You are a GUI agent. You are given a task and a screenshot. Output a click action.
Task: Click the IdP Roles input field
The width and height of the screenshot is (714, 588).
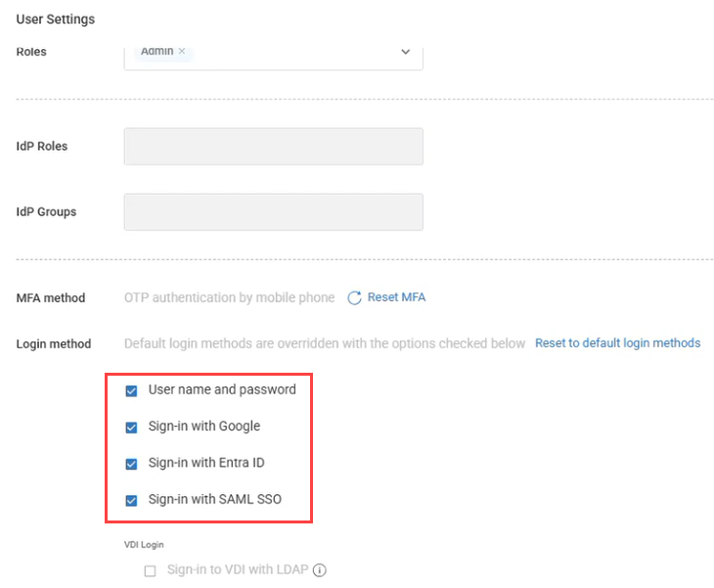[x=273, y=146]
